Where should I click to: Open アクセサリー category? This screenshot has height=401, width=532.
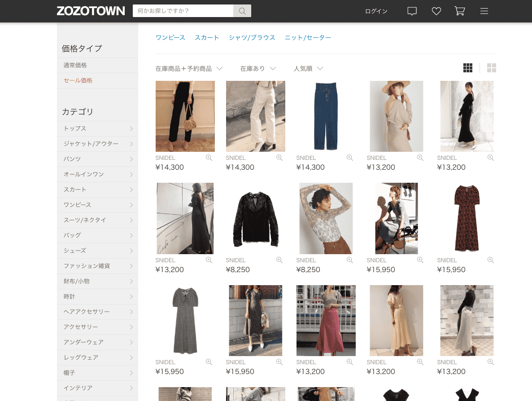[x=98, y=327]
